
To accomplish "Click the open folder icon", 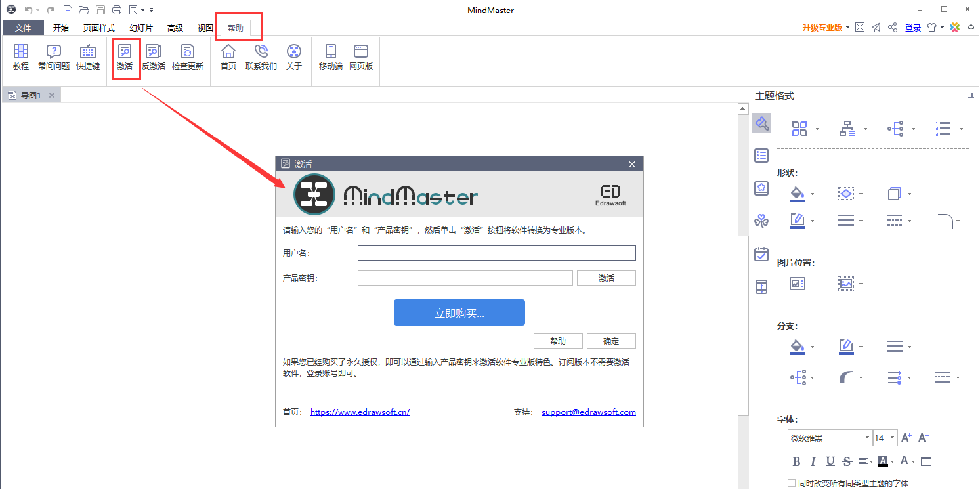I will 83,10.
